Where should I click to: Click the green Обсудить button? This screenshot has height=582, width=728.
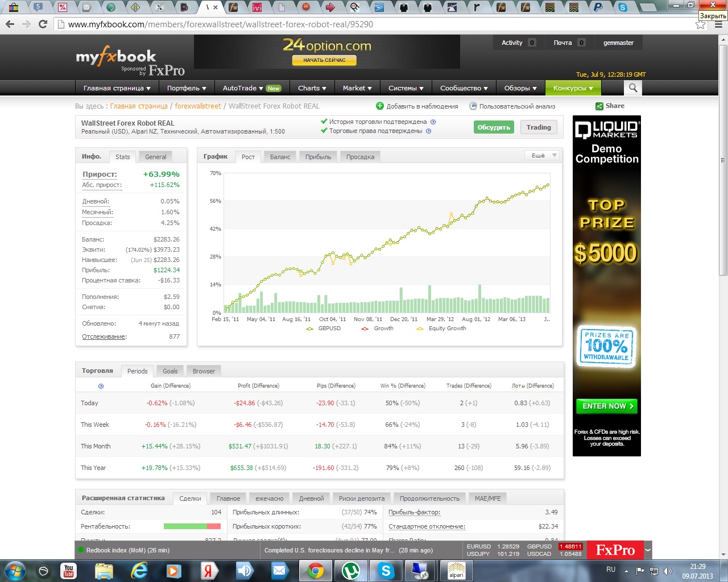[494, 127]
